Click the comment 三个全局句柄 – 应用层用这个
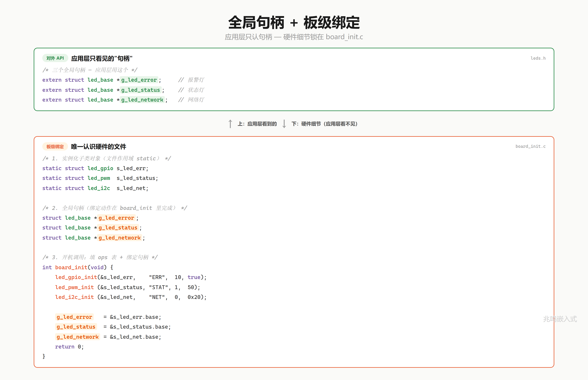Image resolution: width=588 pixels, height=380 pixels. pos(90,70)
